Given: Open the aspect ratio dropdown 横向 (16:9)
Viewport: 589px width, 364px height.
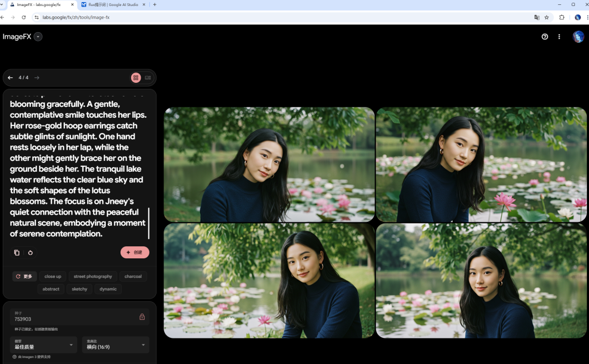Looking at the screenshot, I should (116, 344).
